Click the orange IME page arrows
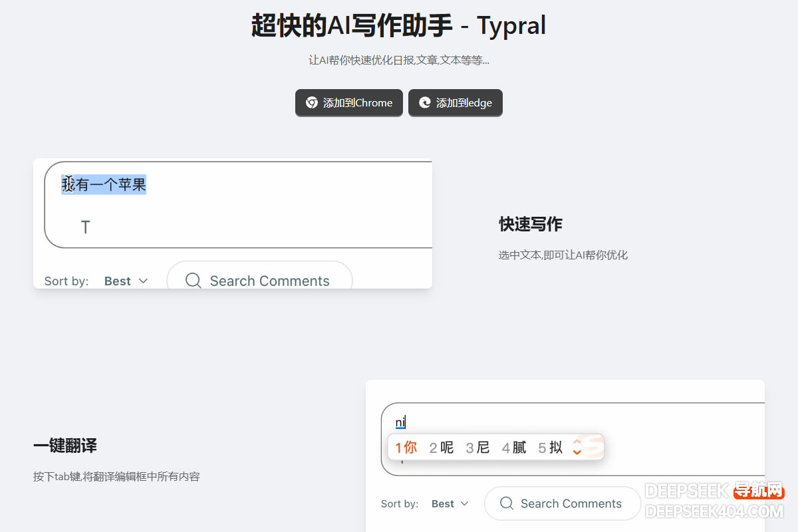 (577, 448)
